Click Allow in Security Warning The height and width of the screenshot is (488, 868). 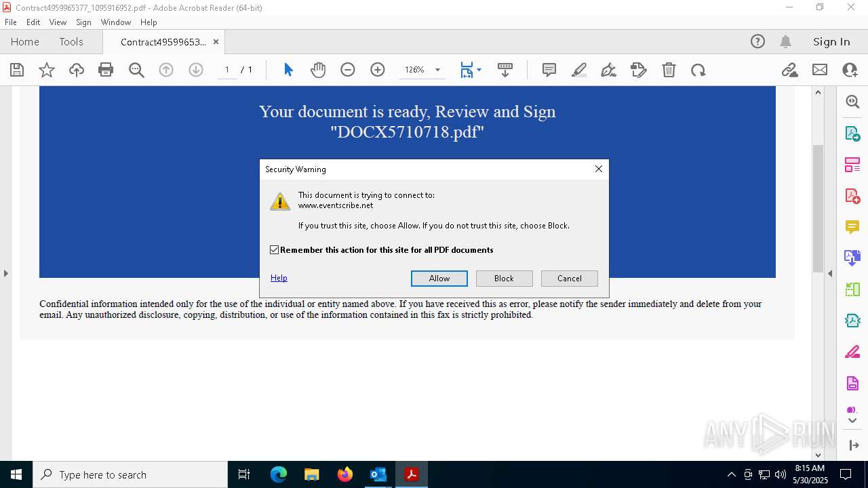[439, 279]
